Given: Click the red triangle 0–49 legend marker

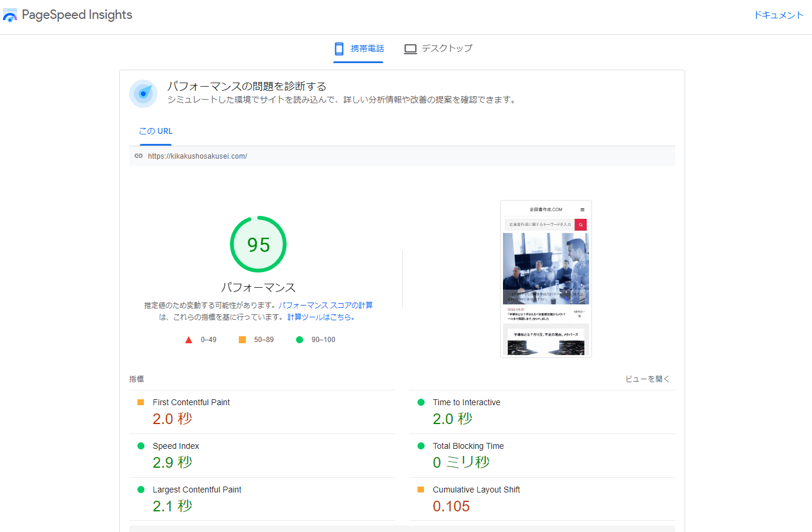Looking at the screenshot, I should [188, 339].
